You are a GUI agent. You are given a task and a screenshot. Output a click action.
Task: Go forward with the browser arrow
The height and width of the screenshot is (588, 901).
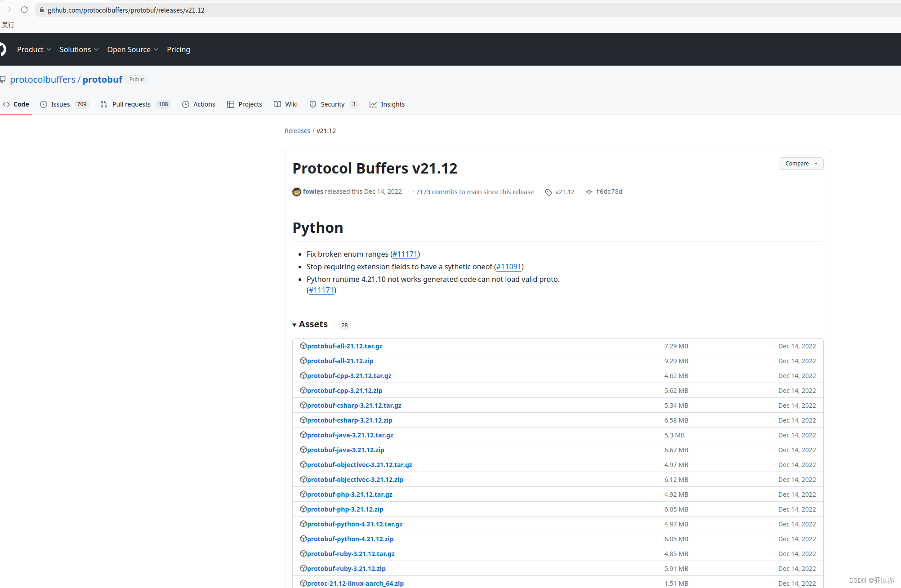click(x=9, y=9)
